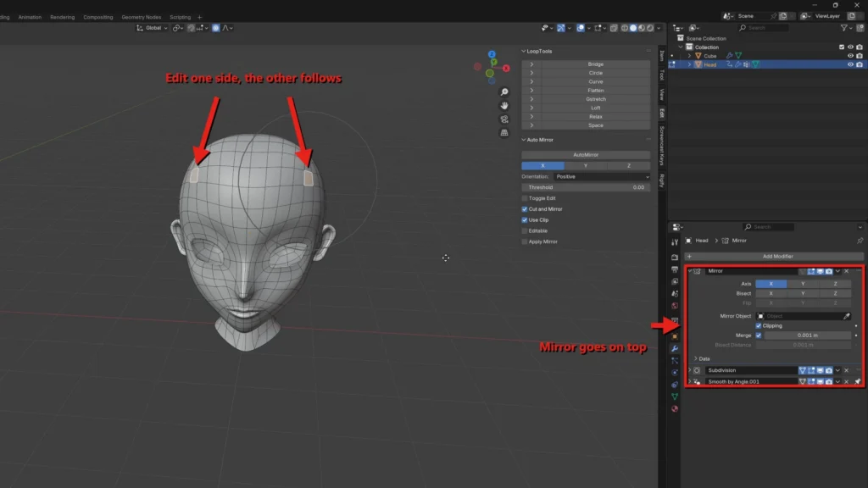Remove the Subdivision modifier with X
Image resolution: width=868 pixels, height=488 pixels.
(x=847, y=370)
